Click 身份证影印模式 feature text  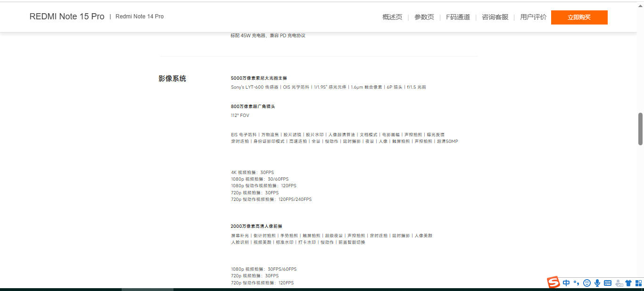point(269,141)
